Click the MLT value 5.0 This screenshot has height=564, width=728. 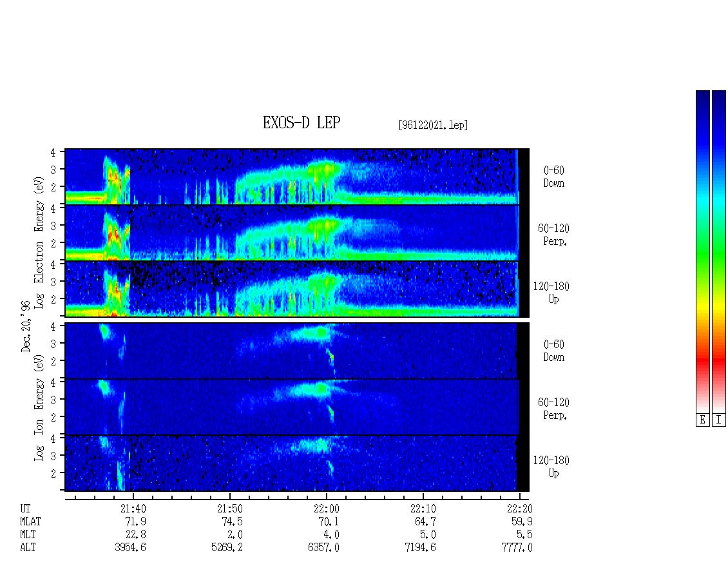(x=428, y=535)
